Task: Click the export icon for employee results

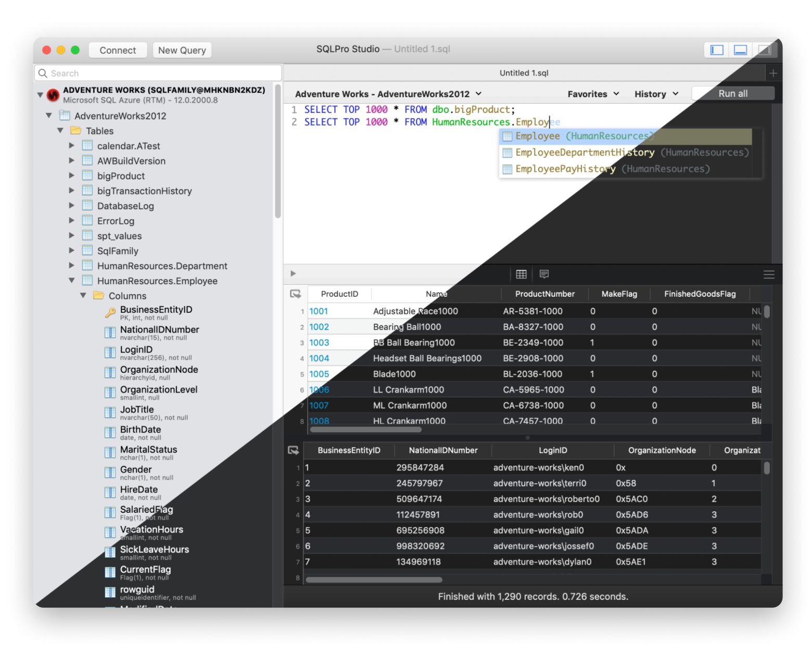Action: point(294,450)
